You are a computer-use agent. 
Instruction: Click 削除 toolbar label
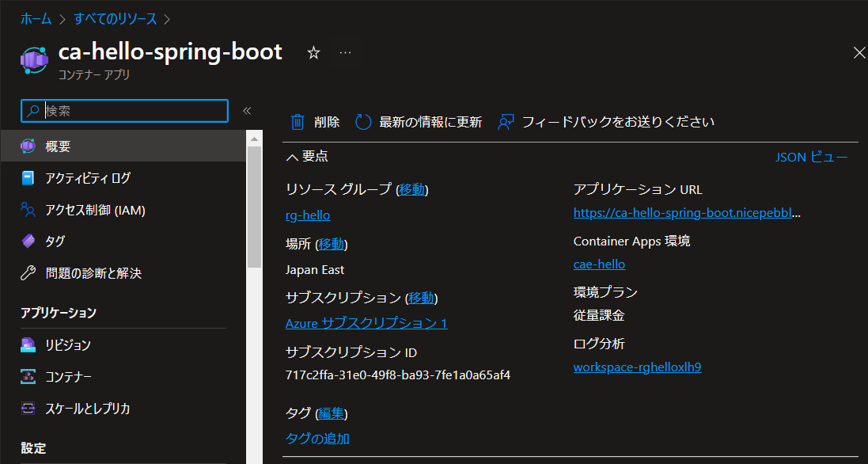[x=327, y=122]
